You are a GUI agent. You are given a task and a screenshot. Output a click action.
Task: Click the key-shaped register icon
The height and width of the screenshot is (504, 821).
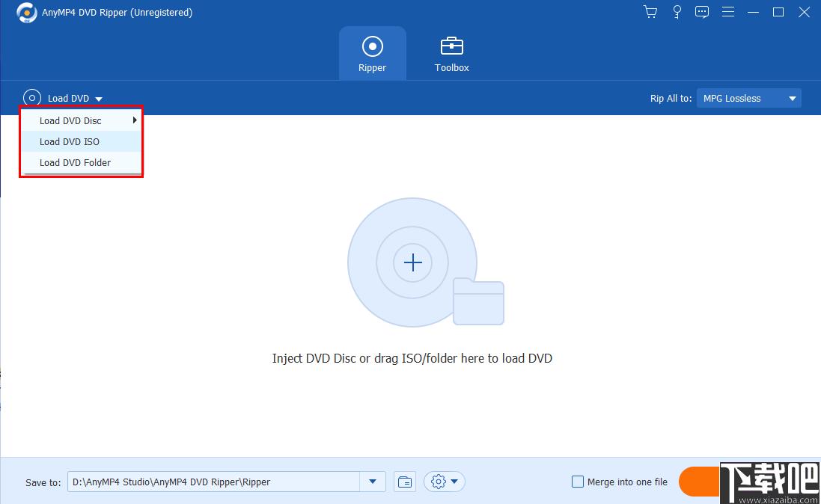[677, 12]
